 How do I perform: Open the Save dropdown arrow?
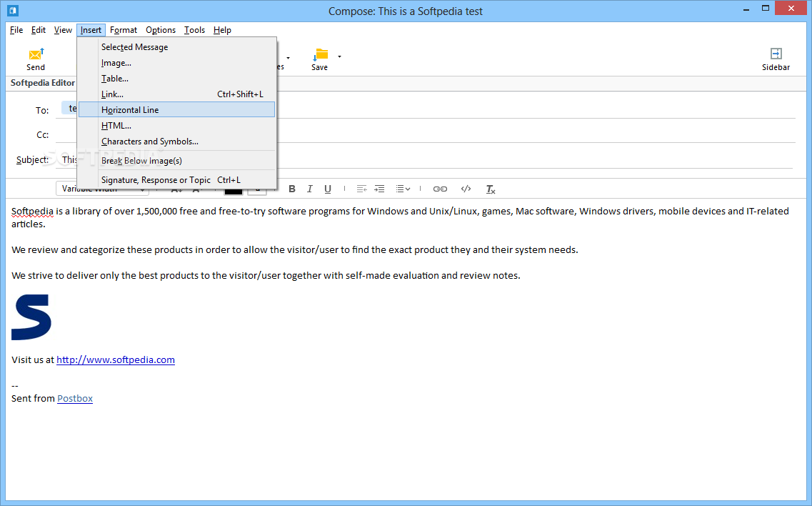[x=340, y=56]
